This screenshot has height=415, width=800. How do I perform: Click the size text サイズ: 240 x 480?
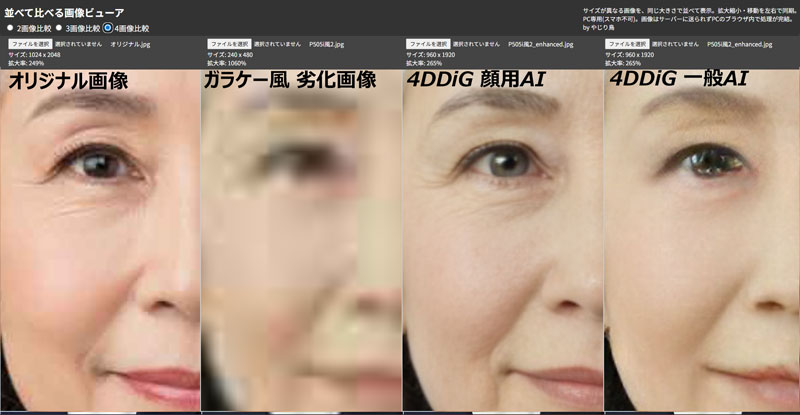230,55
